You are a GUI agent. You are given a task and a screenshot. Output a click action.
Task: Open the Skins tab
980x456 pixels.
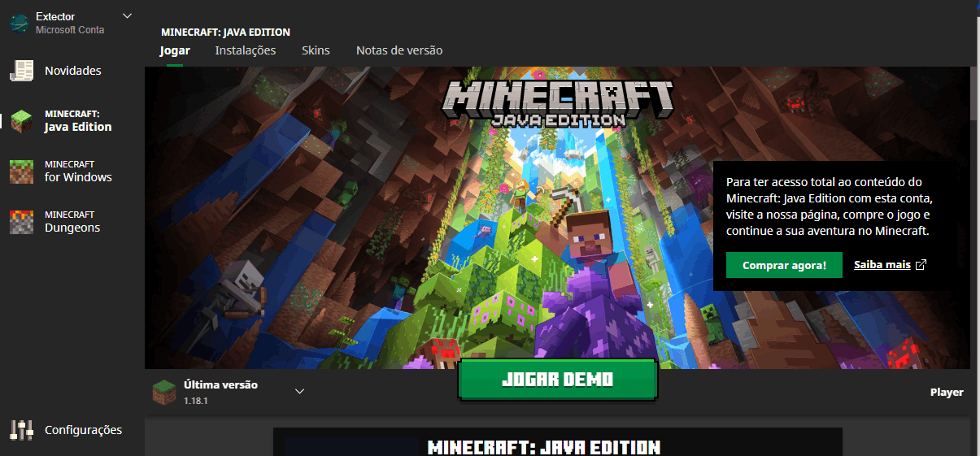click(x=316, y=50)
